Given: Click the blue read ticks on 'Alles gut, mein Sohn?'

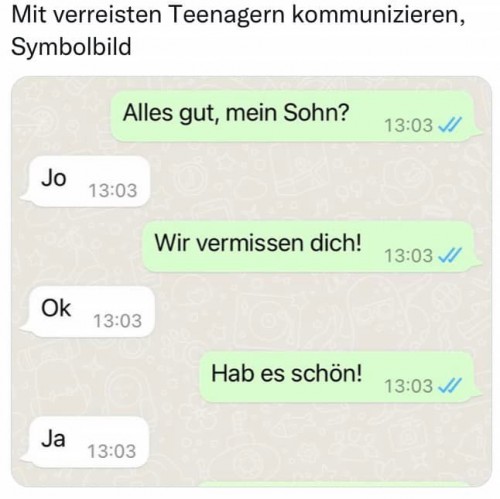Looking at the screenshot, I should point(449,125).
